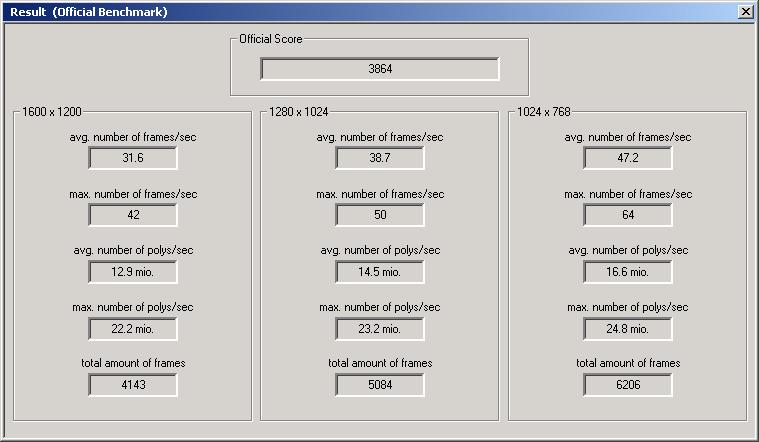
Task: Click the 12.9 mio. average polys field
Action: pos(133,272)
